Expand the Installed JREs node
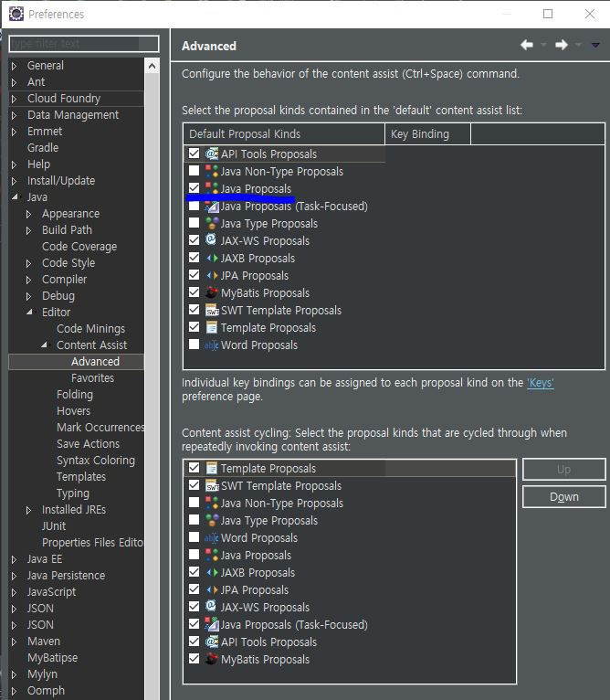This screenshot has height=700, width=610. tap(29, 510)
